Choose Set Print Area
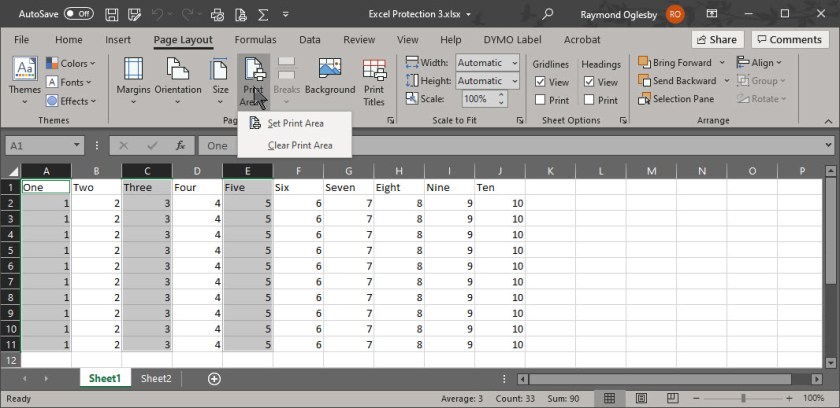This screenshot has width=840, height=408. coord(295,124)
